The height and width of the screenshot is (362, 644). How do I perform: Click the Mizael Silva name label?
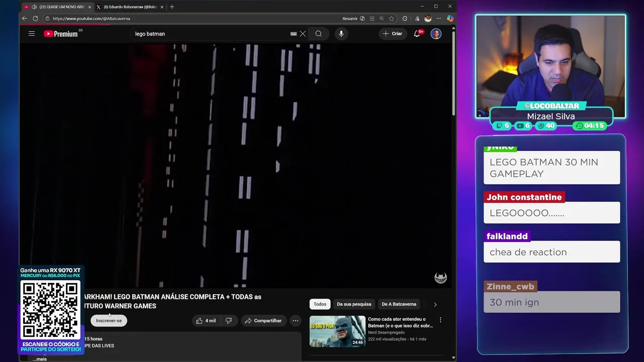coord(551,116)
